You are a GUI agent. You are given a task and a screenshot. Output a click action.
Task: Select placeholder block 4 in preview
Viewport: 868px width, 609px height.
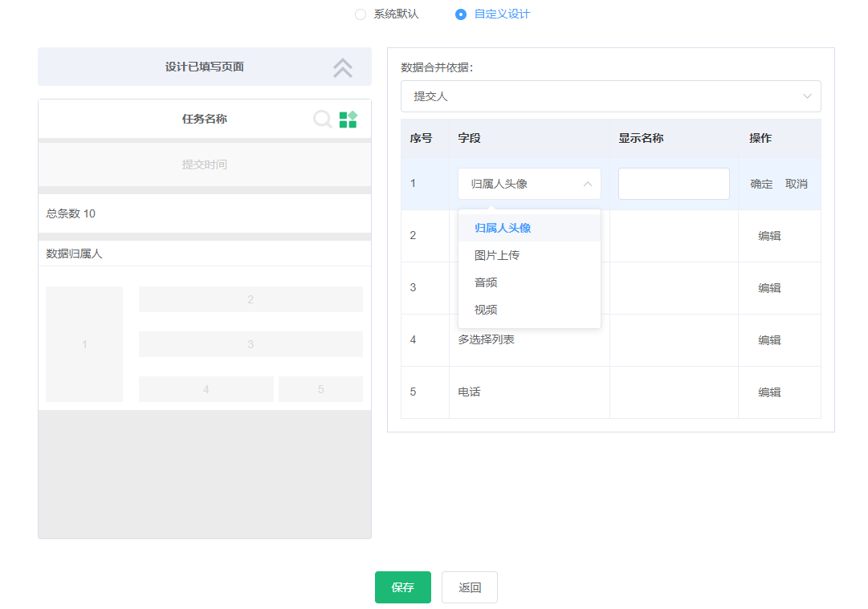point(206,389)
